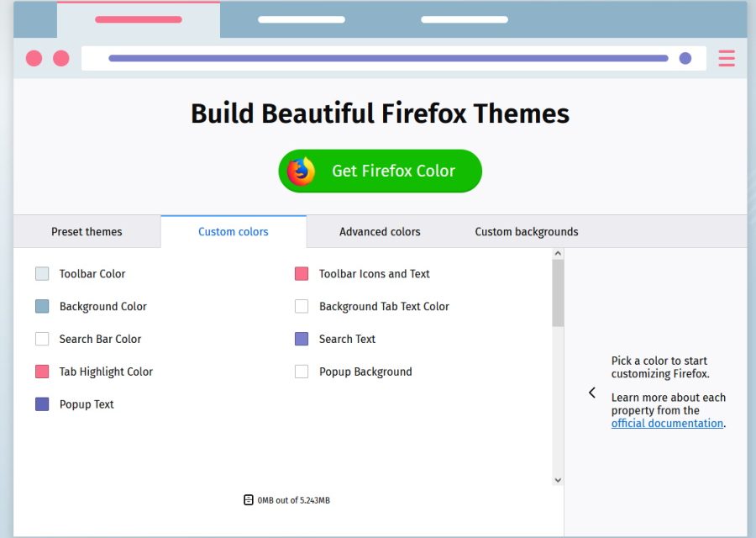
Task: Collapse the sidebar using the left chevron
Action: [591, 393]
